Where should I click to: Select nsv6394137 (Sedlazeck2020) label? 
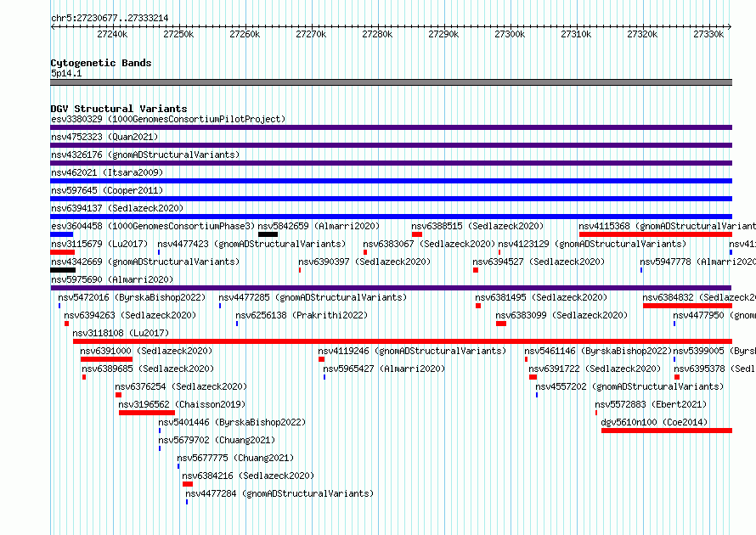[x=117, y=208]
